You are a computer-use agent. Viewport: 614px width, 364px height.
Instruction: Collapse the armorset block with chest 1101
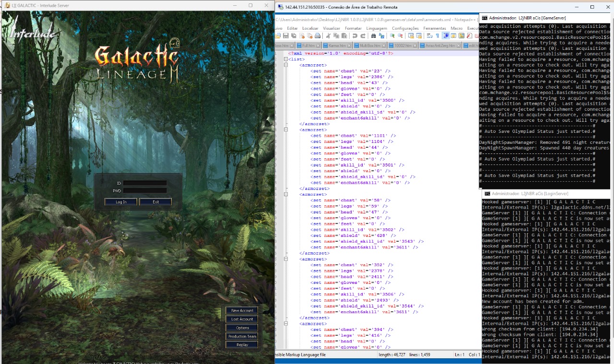pyautogui.click(x=286, y=129)
